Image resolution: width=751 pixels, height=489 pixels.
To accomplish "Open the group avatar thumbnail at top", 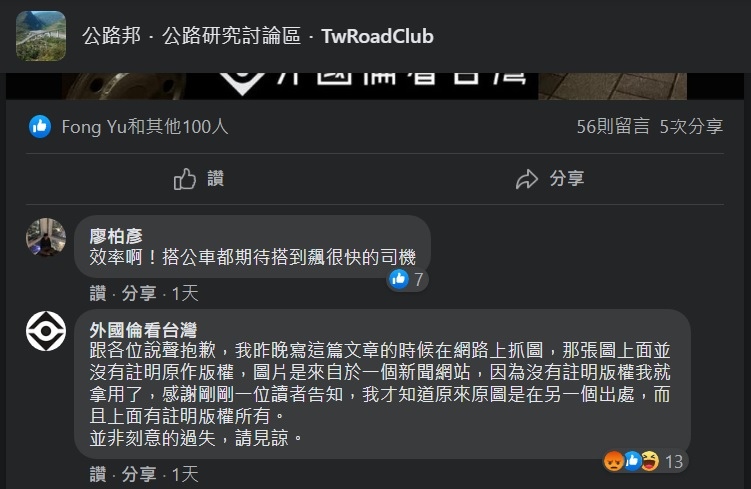I will (x=41, y=36).
